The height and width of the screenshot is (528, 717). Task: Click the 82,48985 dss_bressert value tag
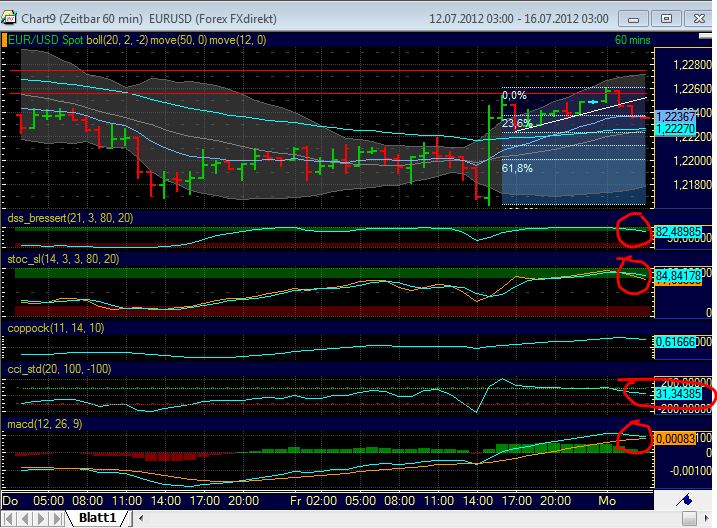(x=679, y=232)
